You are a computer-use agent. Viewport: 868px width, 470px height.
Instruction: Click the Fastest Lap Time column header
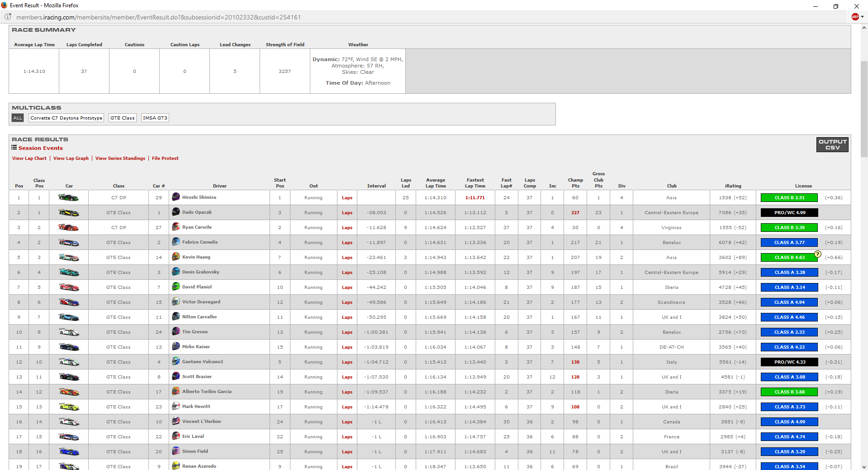[475, 183]
